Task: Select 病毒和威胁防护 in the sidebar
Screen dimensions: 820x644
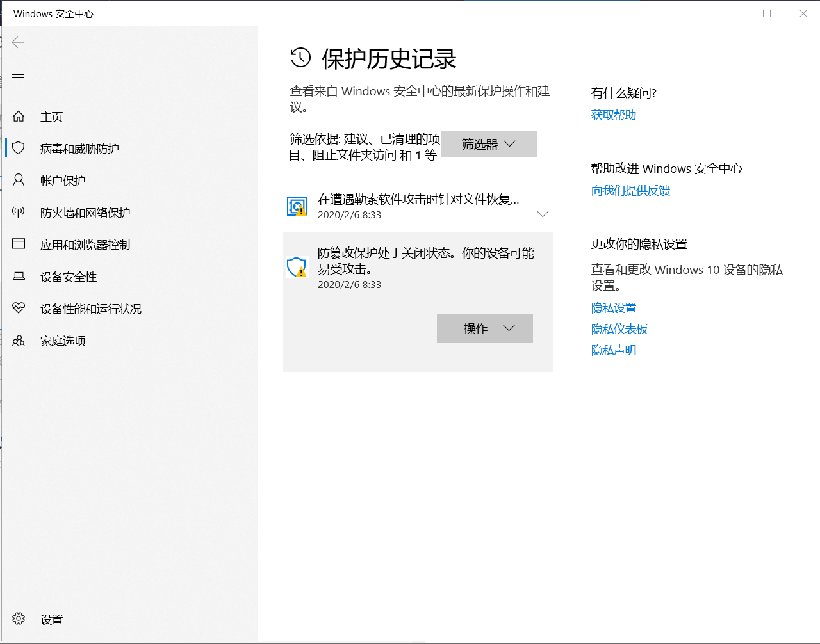Action: click(x=79, y=149)
